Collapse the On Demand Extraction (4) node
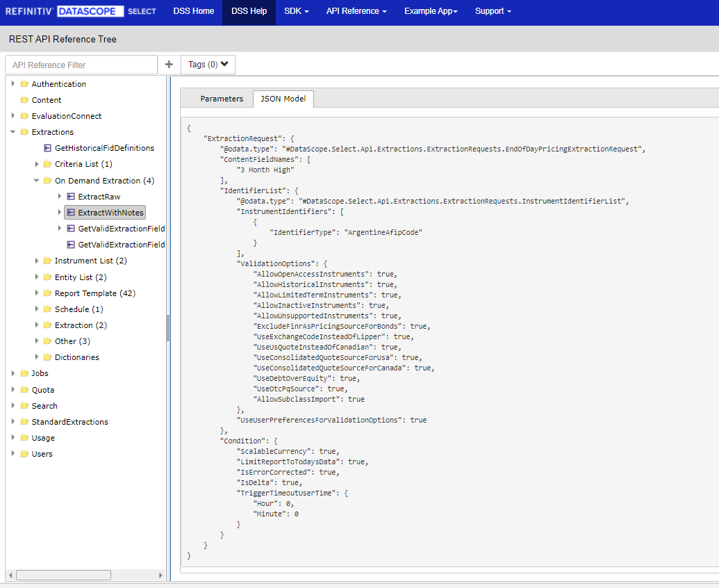The width and height of the screenshot is (719, 588). pos(37,181)
